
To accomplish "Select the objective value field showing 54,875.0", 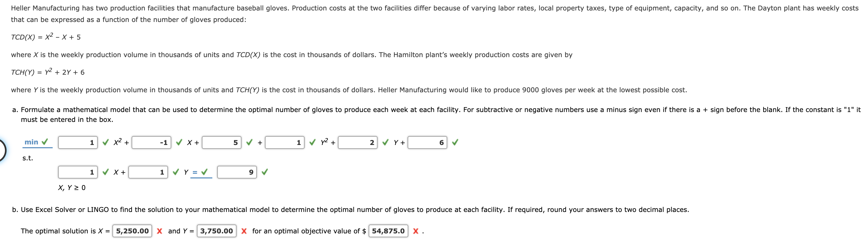I will [388, 231].
